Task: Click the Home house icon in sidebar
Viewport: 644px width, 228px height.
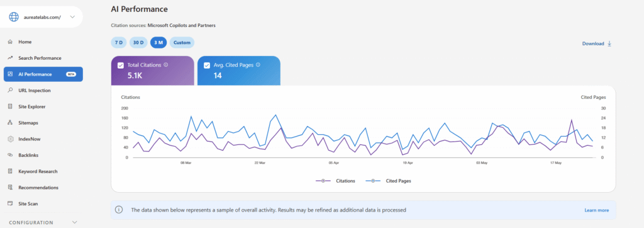Action: click(x=10, y=42)
